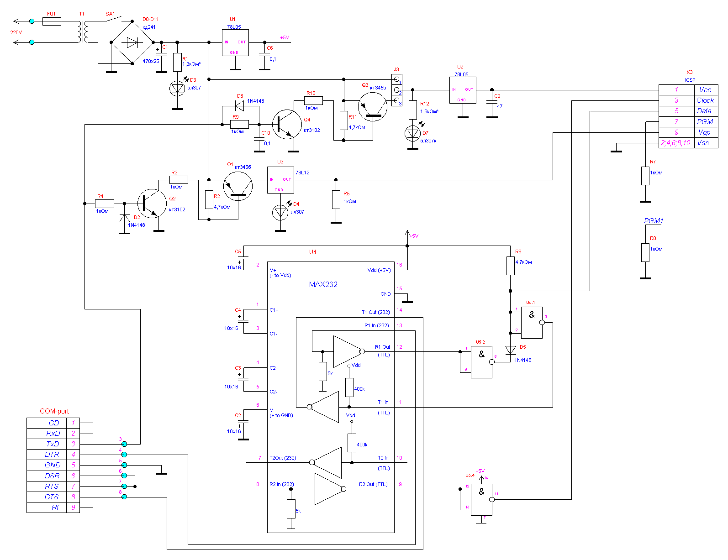
Task: Click the Q2 transistor symbol
Action: pyautogui.click(x=152, y=204)
